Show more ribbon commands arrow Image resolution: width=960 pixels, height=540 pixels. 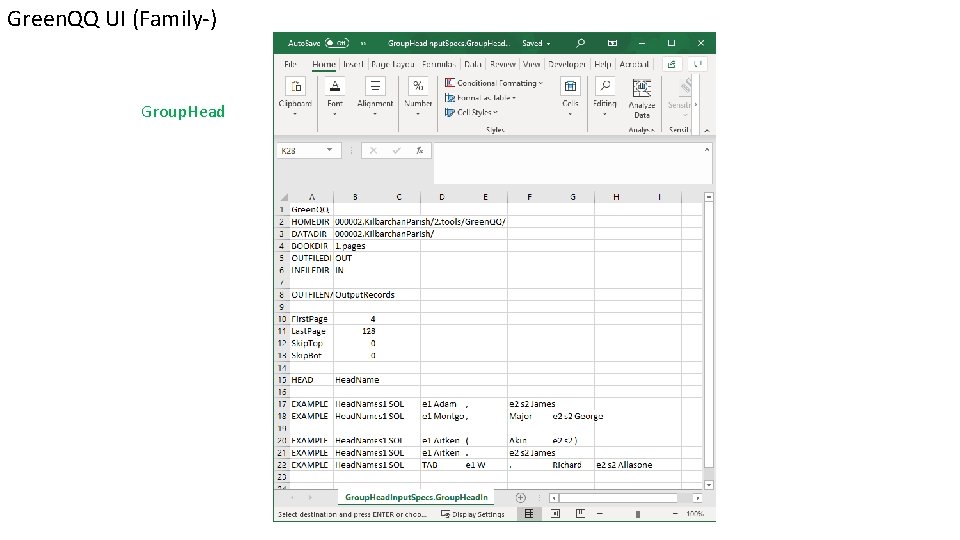click(696, 104)
